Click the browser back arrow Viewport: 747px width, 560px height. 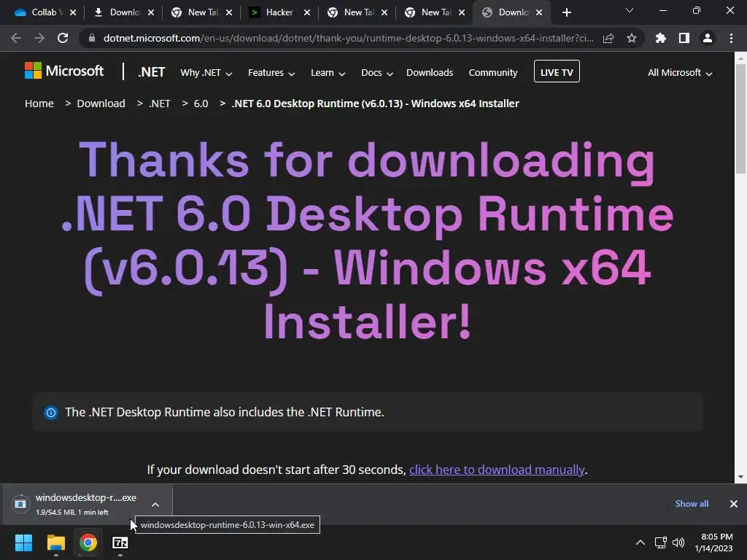coord(16,38)
